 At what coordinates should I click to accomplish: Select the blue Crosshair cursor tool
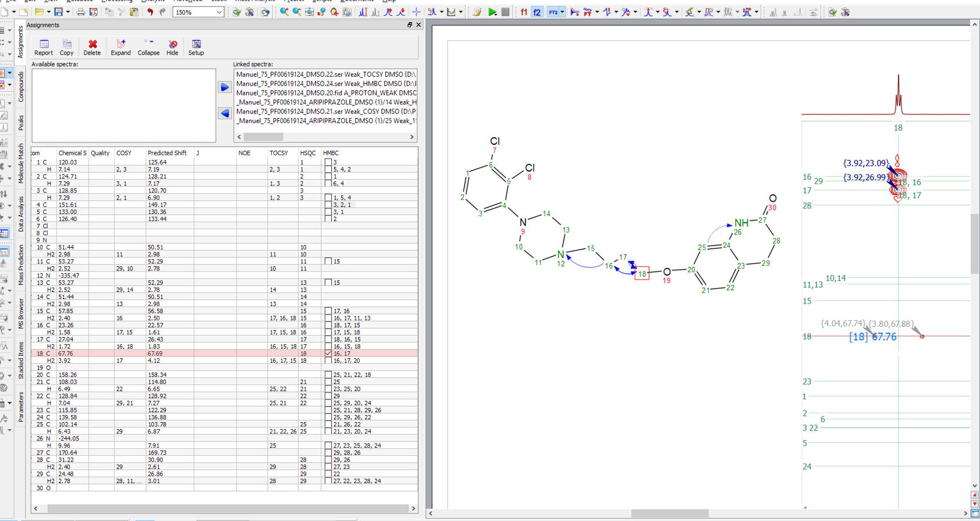[416, 12]
